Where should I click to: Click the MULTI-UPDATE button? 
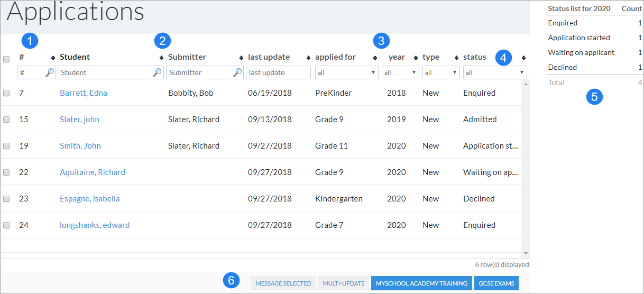(344, 283)
